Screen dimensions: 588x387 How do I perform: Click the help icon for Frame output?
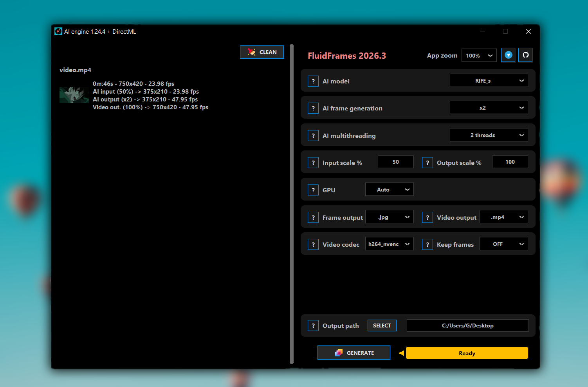(313, 217)
